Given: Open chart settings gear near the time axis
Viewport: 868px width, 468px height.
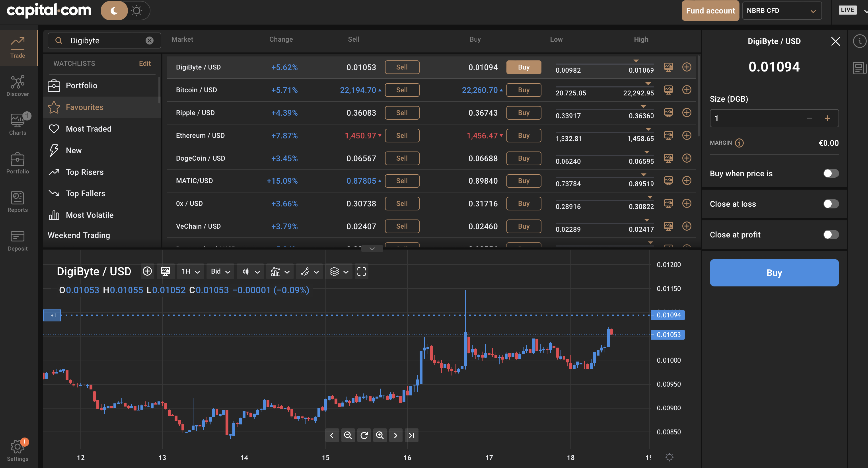Looking at the screenshot, I should [669, 457].
